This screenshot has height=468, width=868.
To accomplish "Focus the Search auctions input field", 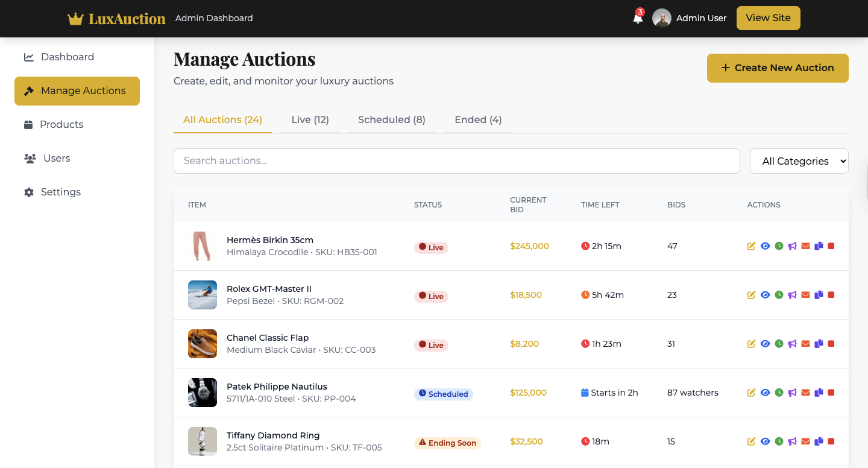I will [x=456, y=161].
